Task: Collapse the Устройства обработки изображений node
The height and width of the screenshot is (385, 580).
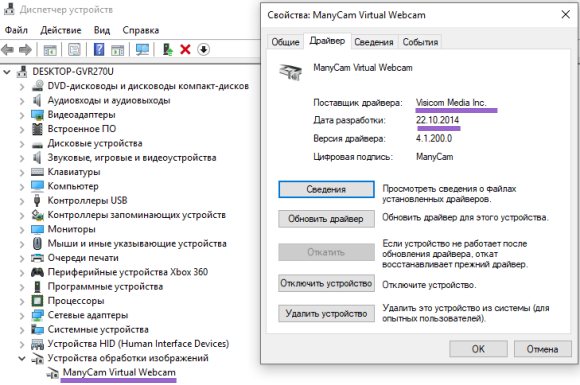Action: pos(22,358)
